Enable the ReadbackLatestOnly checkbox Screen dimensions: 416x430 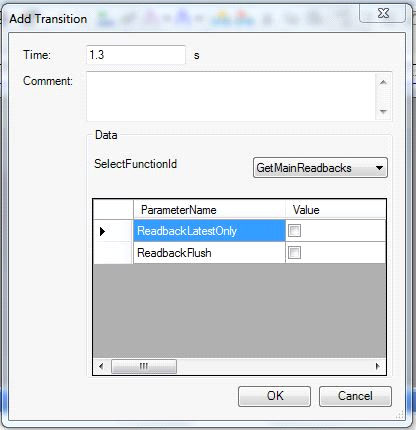(294, 231)
